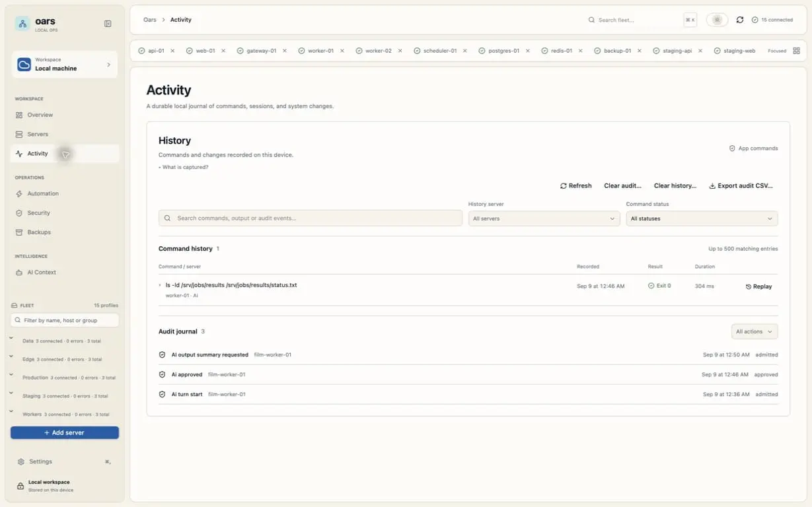812x507 pixels.
Task: Click the sync refresh icon in the top bar
Action: (740, 20)
